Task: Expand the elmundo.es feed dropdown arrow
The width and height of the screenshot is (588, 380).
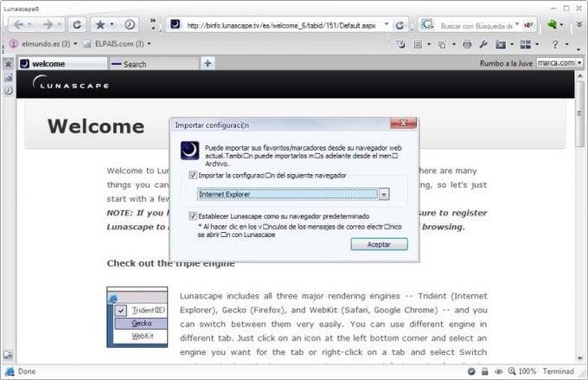Action: click(75, 44)
